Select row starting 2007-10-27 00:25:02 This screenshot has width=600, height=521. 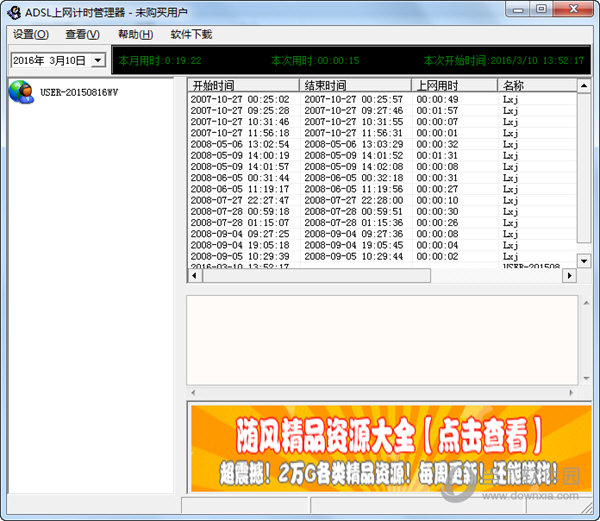(x=382, y=99)
